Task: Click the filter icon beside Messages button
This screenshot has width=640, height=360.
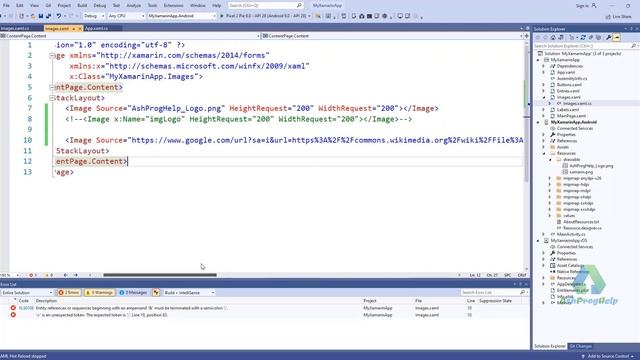Action: pos(156,293)
